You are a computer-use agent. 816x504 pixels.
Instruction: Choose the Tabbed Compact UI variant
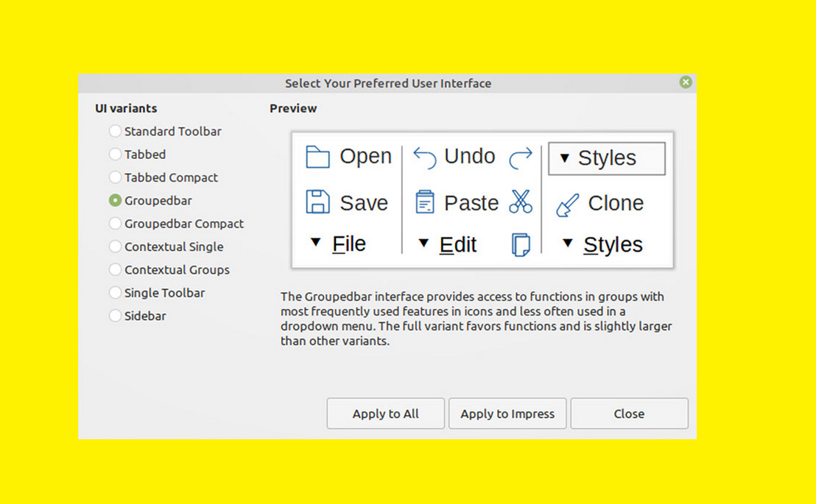click(116, 177)
